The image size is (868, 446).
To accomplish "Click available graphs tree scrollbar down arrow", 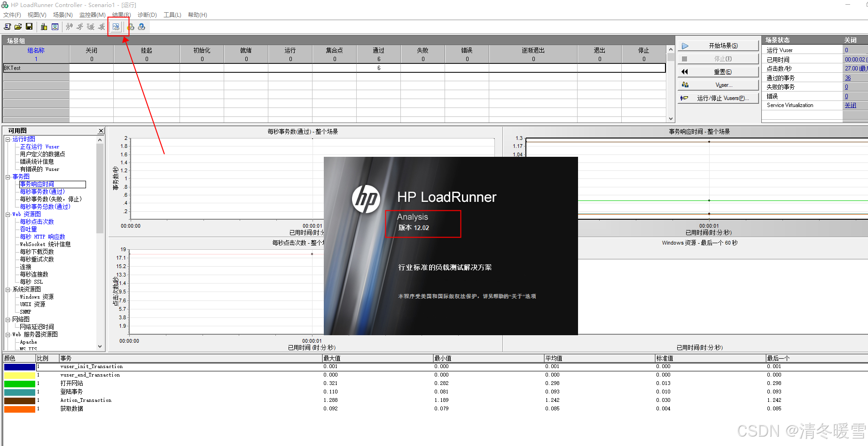I will coord(100,346).
